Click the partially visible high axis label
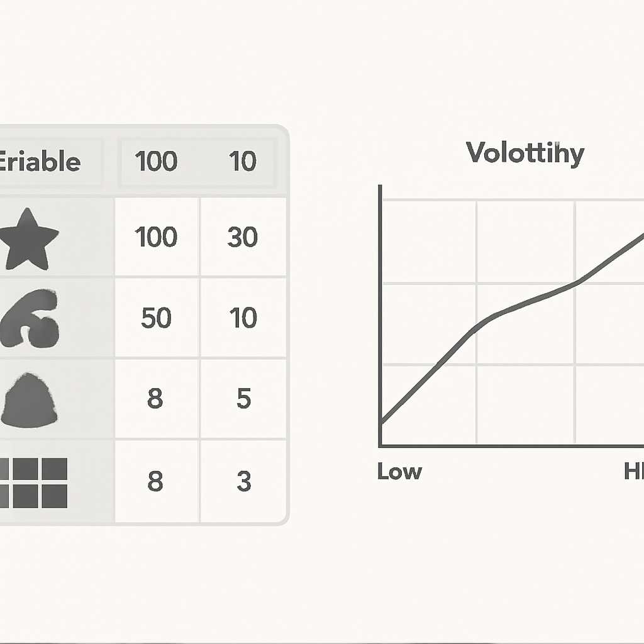The image size is (644, 644). pyautogui.click(x=634, y=471)
